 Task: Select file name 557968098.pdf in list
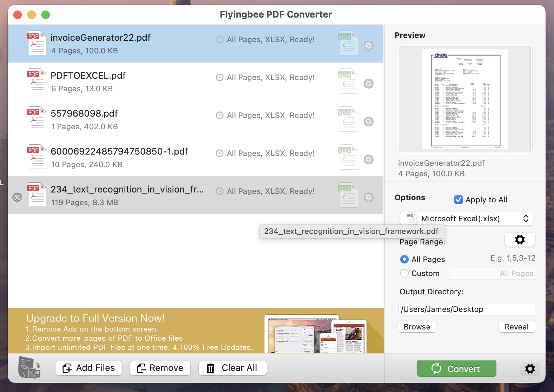[84, 113]
